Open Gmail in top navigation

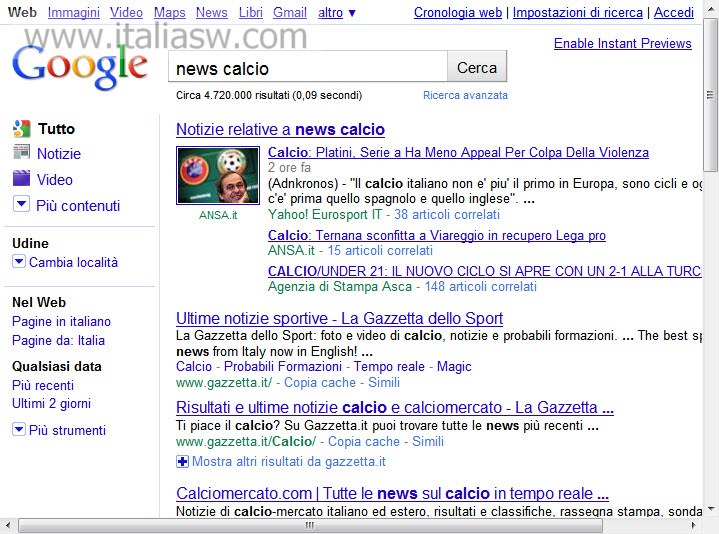(x=290, y=12)
